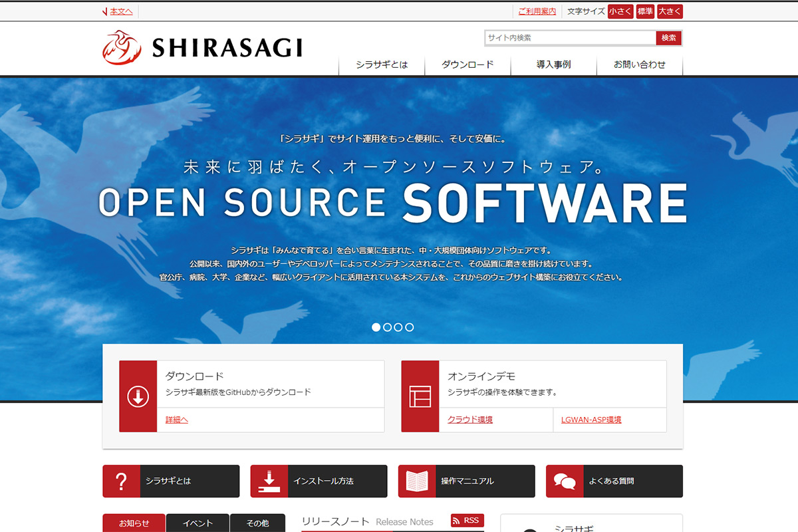Open the LGWAN-ASP環境 demo link

(x=591, y=420)
